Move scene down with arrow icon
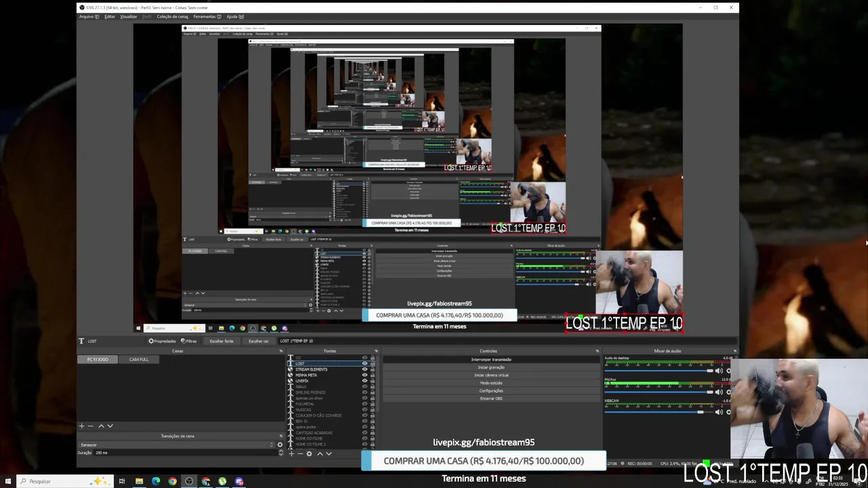The image size is (868, 488). coord(110,426)
